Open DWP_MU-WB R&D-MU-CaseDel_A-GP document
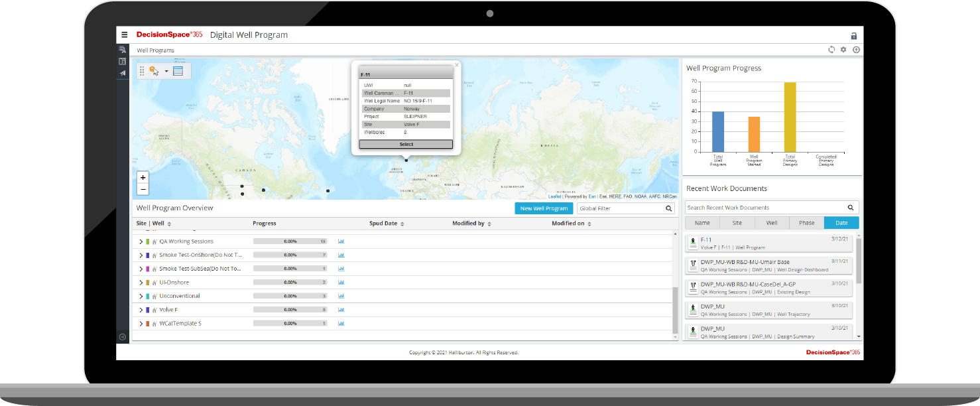 (769, 288)
